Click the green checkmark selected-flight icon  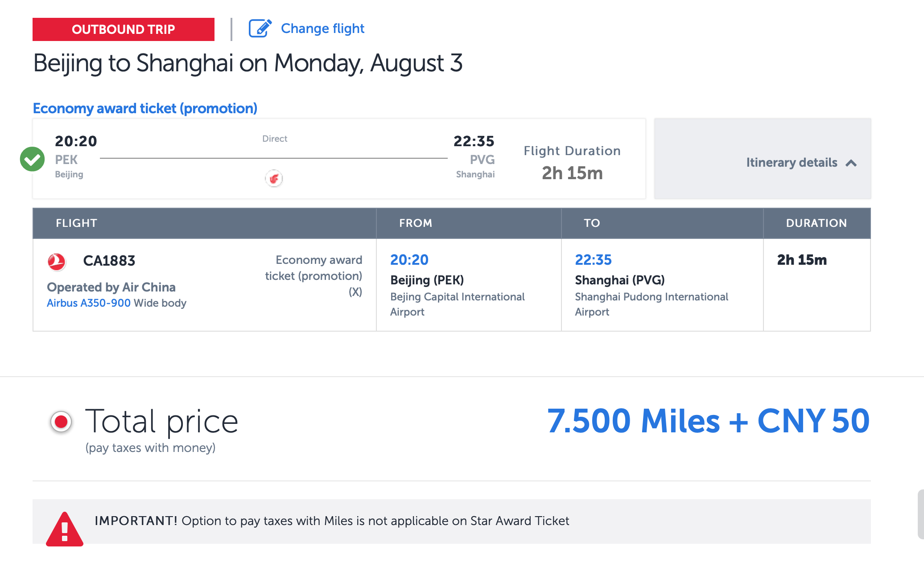(x=32, y=159)
